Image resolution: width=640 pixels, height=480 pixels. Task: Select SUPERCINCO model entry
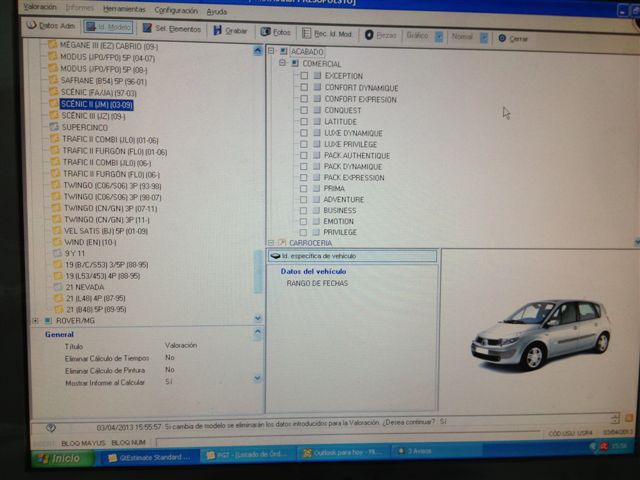84,127
